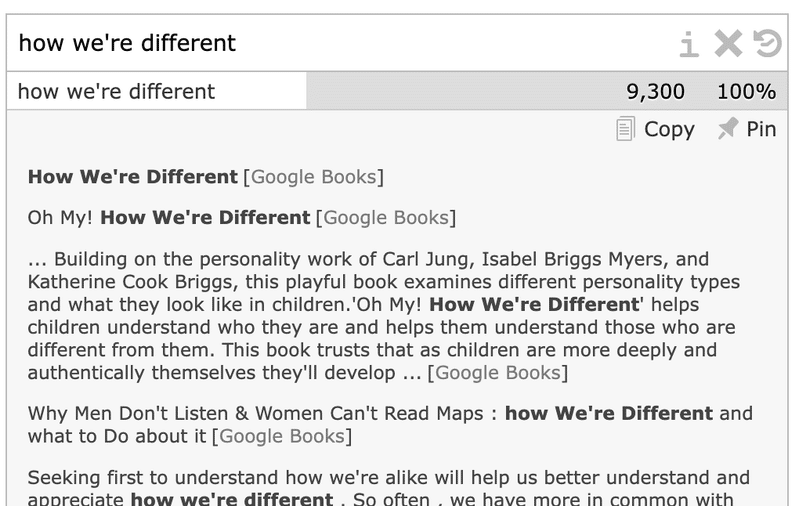Click the bold 'How We're Different' first example title

point(133,177)
